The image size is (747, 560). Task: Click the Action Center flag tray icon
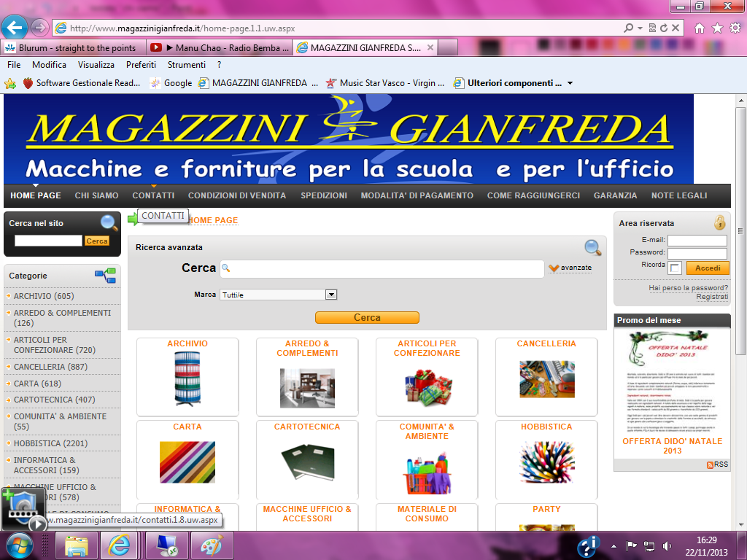click(x=631, y=545)
